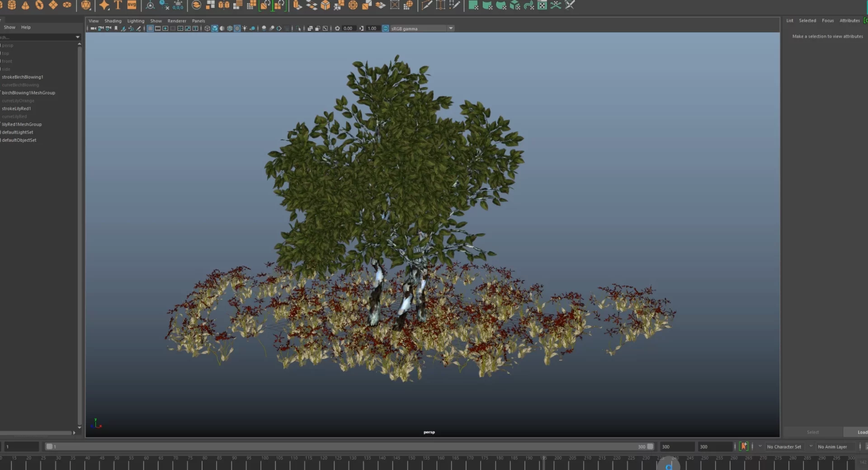Select the Multi-Cut pen tool icon
Viewport: 868px width, 470px height.
coord(426,5)
